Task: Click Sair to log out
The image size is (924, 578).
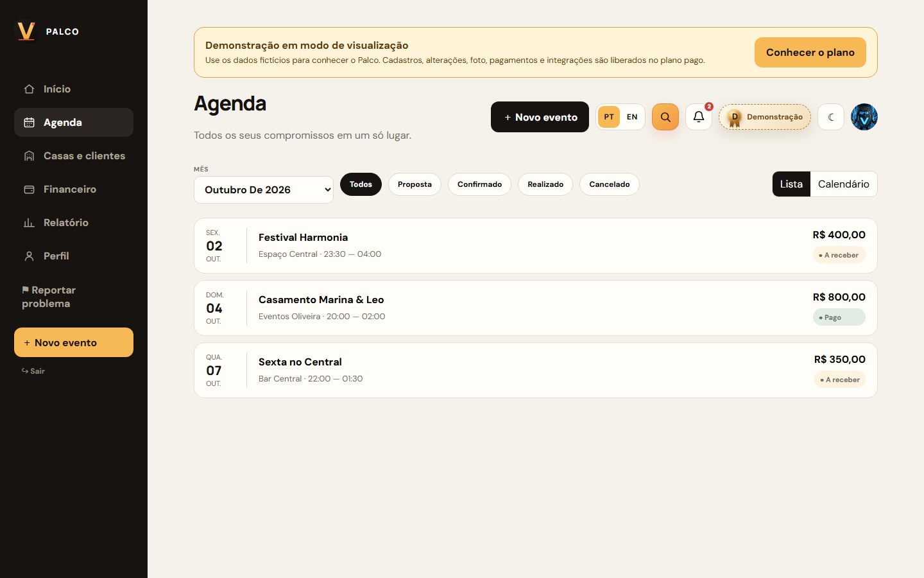Action: click(x=33, y=371)
